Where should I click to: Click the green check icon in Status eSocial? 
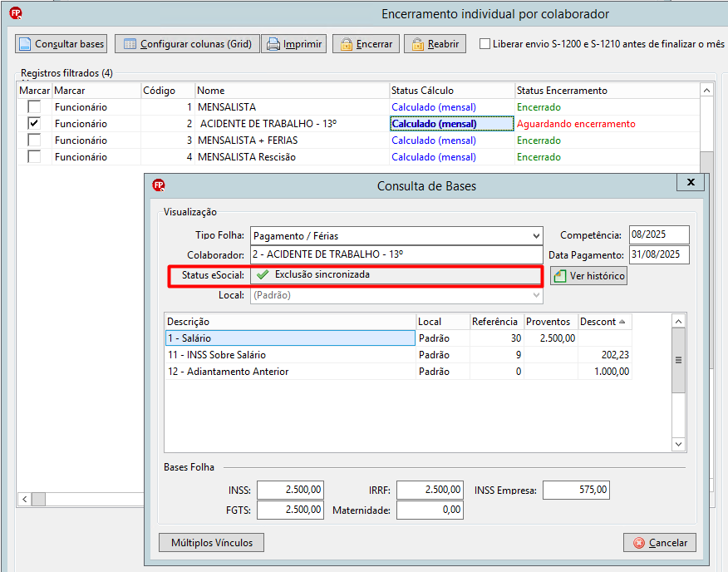263,274
